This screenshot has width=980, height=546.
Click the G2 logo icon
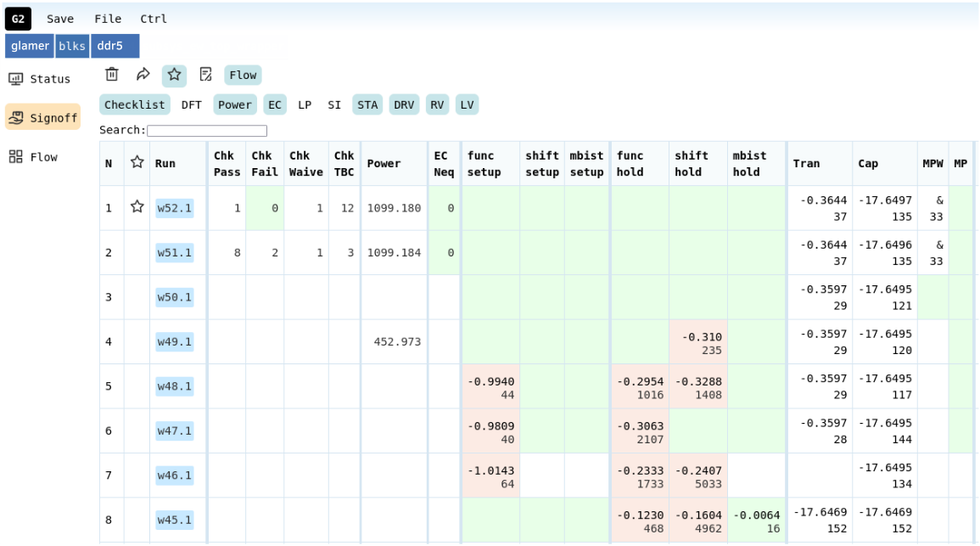coord(18,19)
